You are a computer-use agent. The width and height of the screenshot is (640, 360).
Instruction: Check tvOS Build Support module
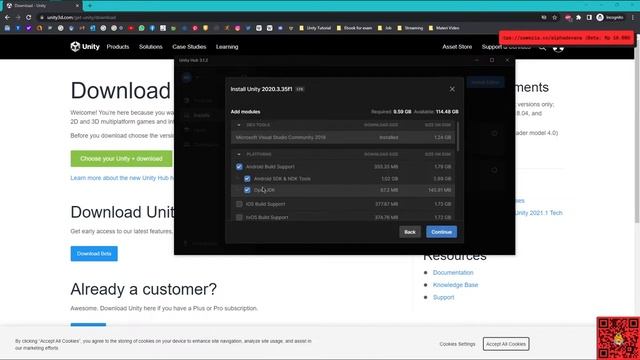[239, 217]
